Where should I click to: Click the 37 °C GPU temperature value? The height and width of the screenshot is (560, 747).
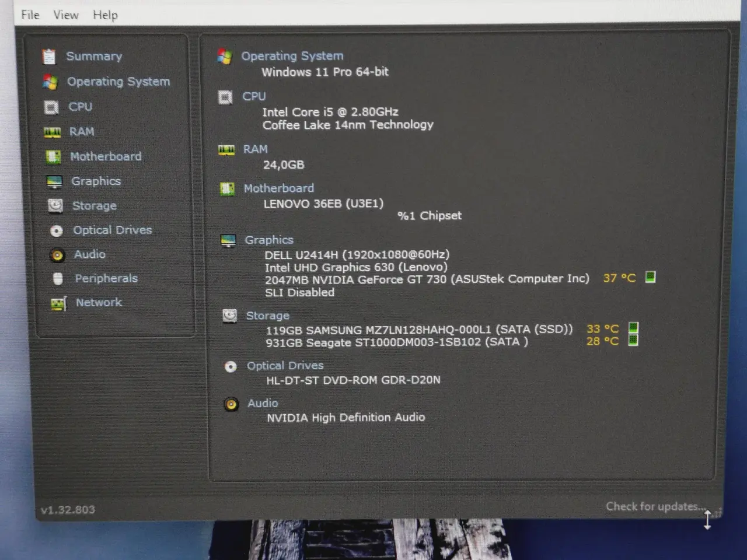coord(619,278)
